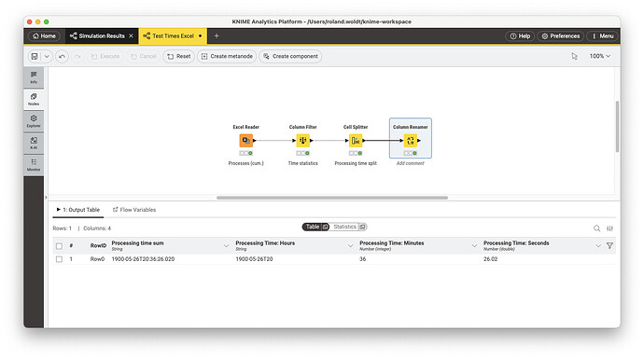The image size is (644, 359).
Task: Click cell value 1900-05-26T20:36:26.020
Action: coord(143,259)
